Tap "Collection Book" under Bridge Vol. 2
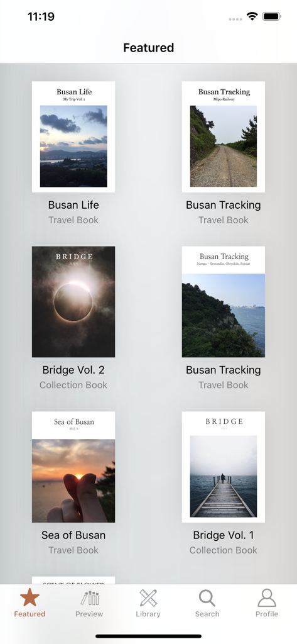This screenshot has height=644, width=297. click(x=73, y=386)
